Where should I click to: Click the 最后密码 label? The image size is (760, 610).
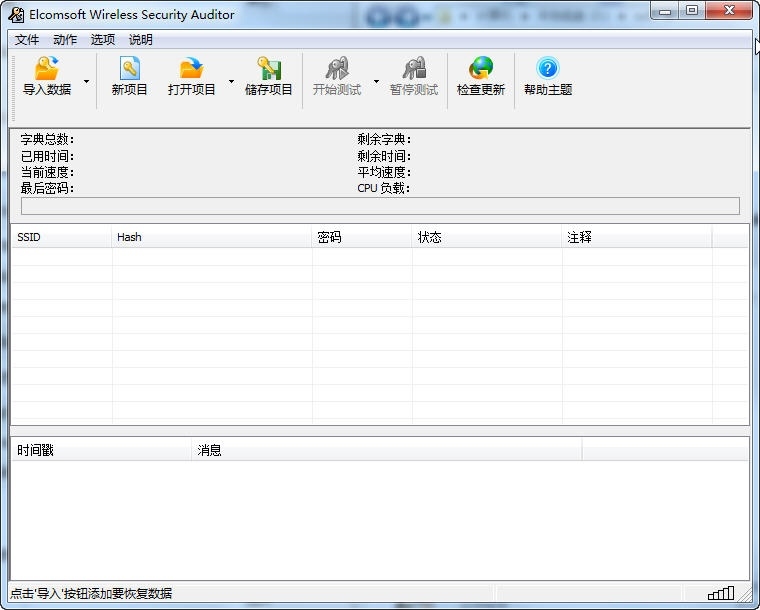[47, 188]
